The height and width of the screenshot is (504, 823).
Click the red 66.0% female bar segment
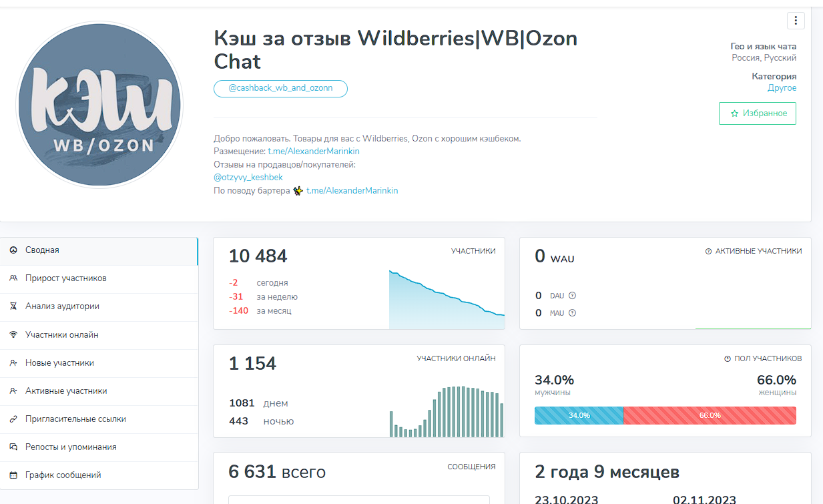(710, 415)
